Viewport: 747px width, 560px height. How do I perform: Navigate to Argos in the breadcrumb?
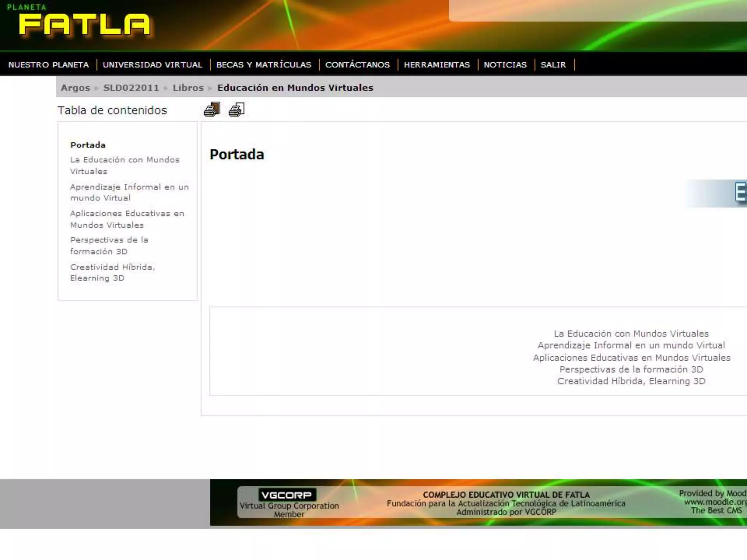click(75, 88)
